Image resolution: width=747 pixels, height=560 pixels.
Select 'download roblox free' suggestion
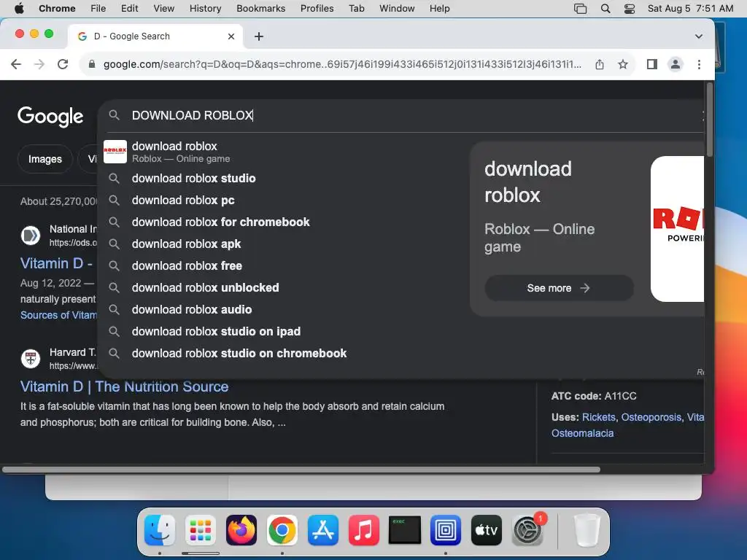point(284,265)
